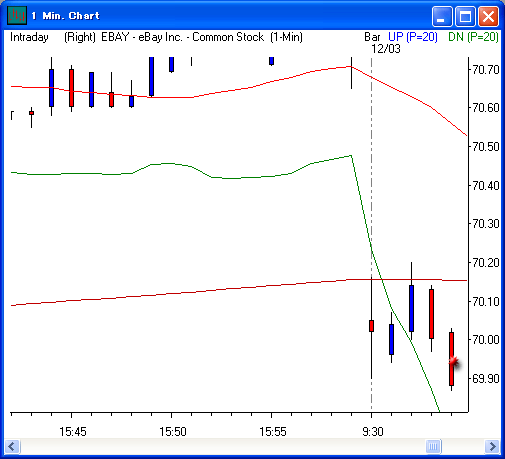Click the horizontal scrollbar thumb

(433, 446)
